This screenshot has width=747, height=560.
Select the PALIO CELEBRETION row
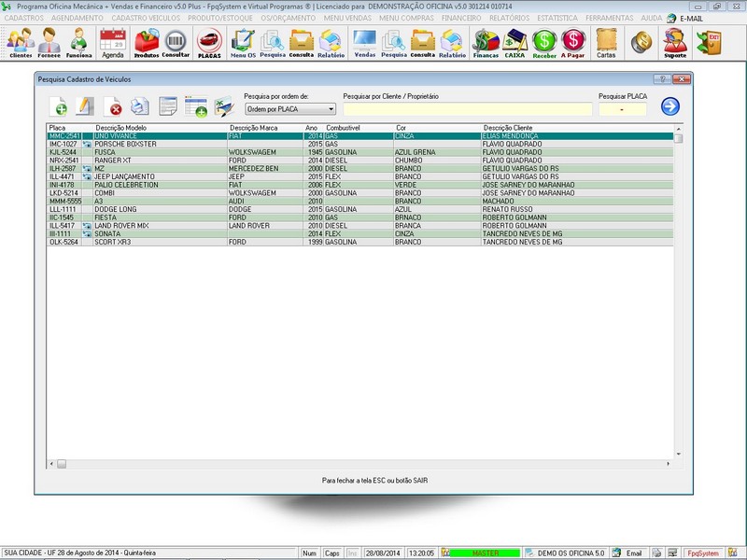(360, 185)
